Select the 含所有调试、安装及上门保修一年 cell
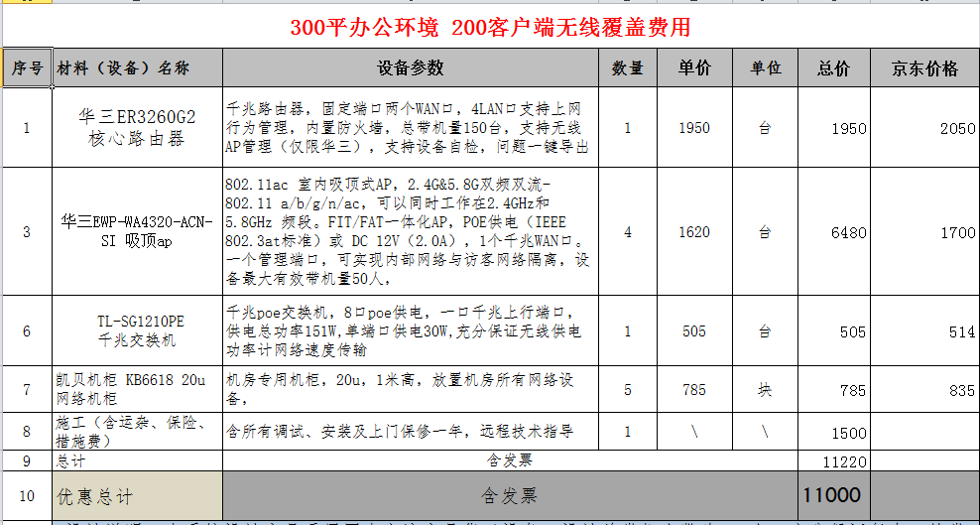 click(x=411, y=432)
